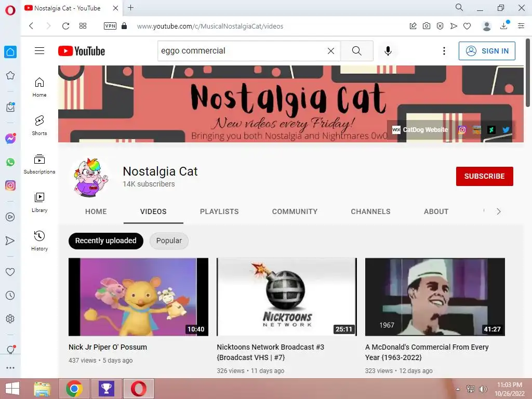This screenshot has height=399, width=532.
Task: Click A McDonald's Commercial From Every Year title
Action: 427,352
